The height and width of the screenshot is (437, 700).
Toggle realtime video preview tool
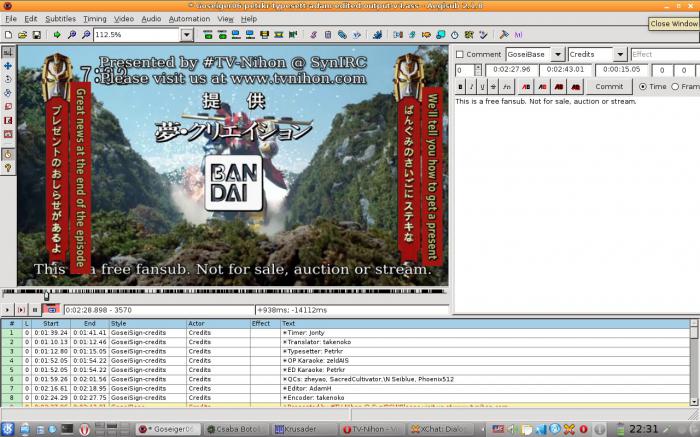(x=8, y=154)
